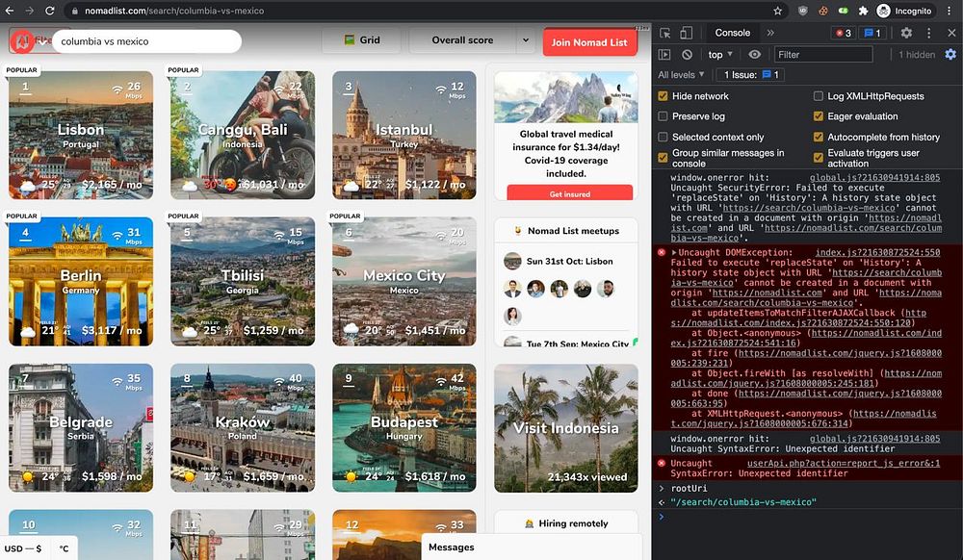963x560 pixels.
Task: Open the Budapest city card
Action: (404, 427)
